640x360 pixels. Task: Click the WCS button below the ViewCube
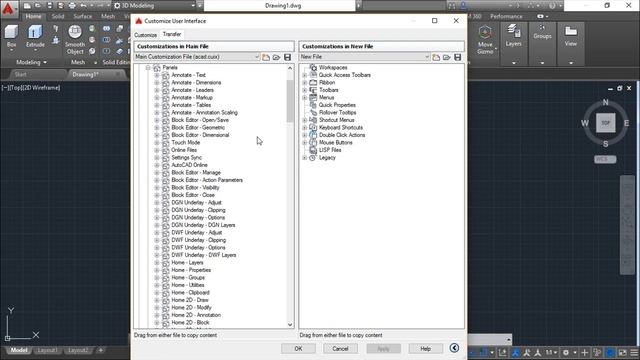point(605,159)
